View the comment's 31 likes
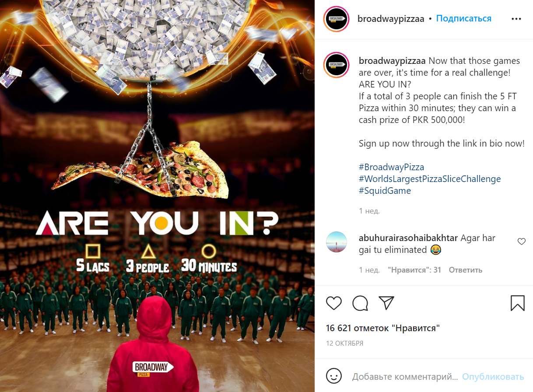The height and width of the screenshot is (392, 533). pos(414,270)
